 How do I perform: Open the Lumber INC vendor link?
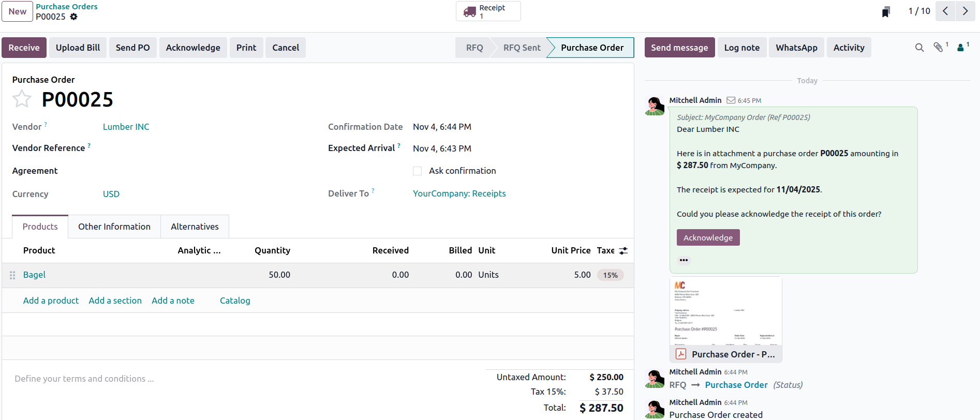point(126,127)
